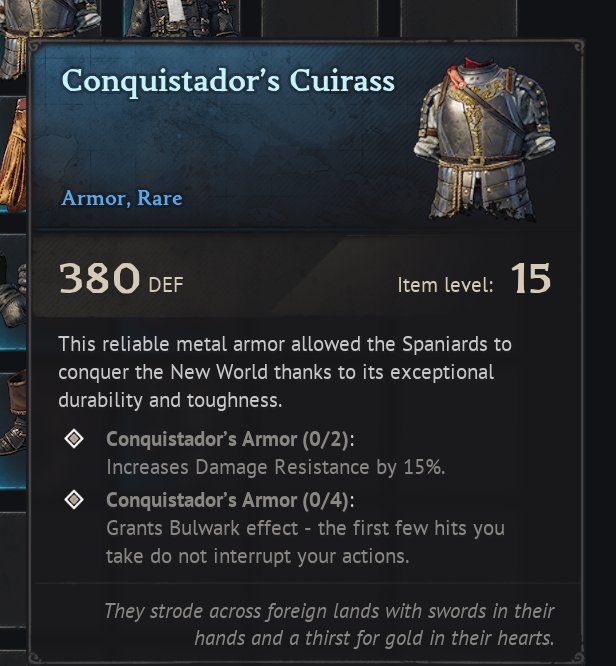
Task: Click the Item level 15 value
Action: (x=531, y=281)
